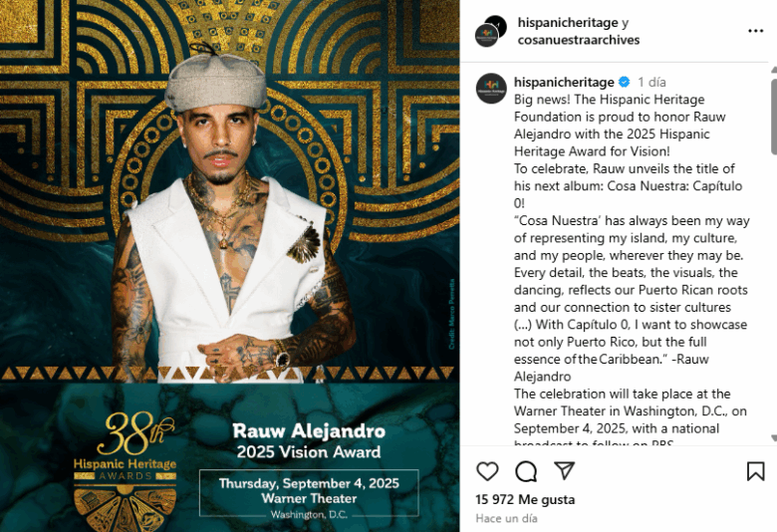Viewport: 777px width, 532px height.
Task: Click the blue verified badge
Action: click(x=625, y=82)
